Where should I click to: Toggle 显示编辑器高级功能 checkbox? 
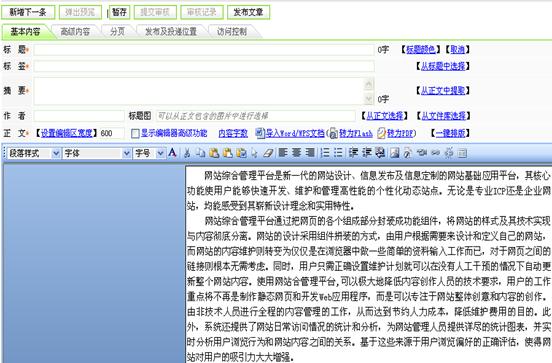(x=135, y=133)
